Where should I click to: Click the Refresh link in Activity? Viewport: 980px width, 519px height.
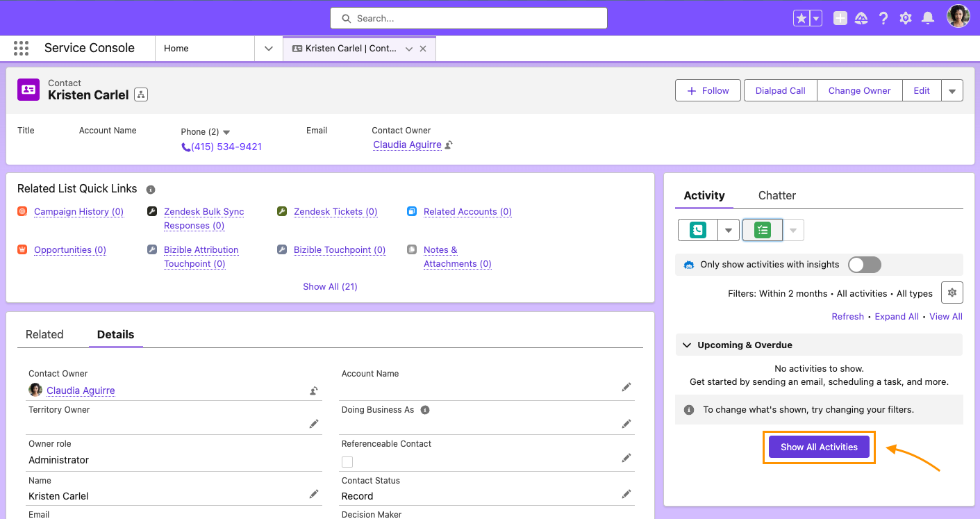pos(848,316)
